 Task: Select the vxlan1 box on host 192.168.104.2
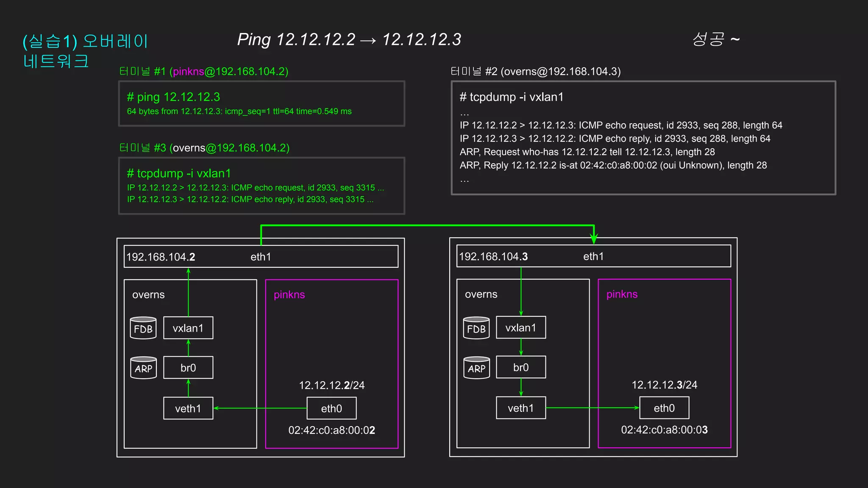click(x=188, y=328)
